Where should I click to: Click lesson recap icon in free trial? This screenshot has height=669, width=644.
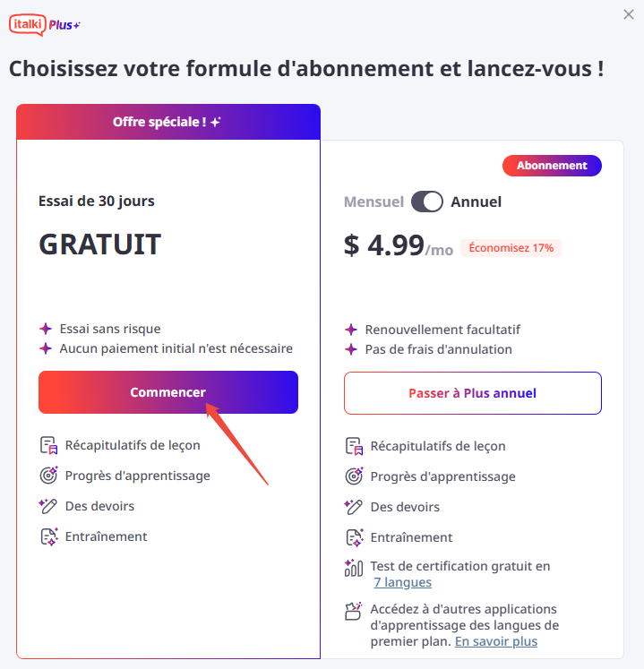click(48, 445)
